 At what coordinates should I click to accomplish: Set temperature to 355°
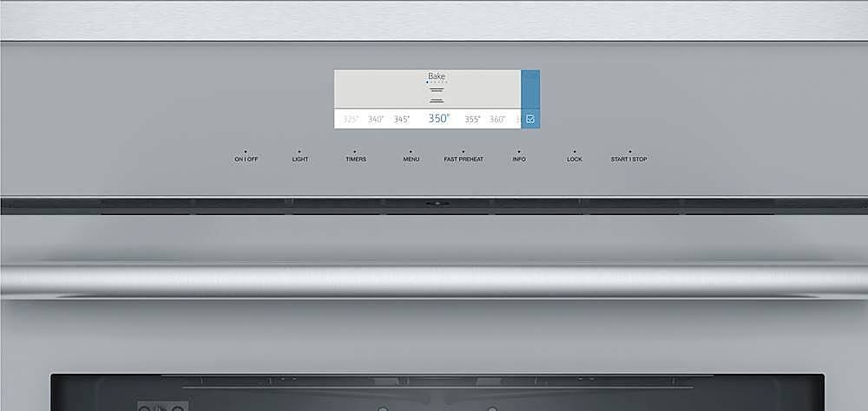pos(472,119)
